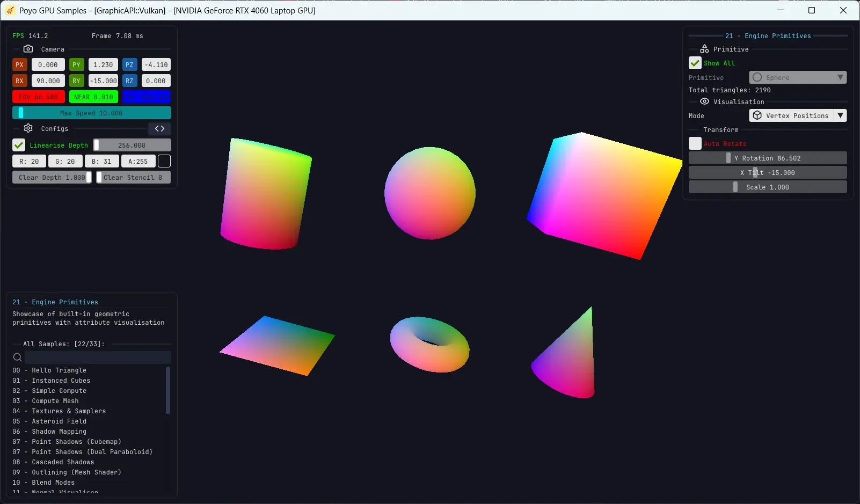Click the Asteroid Field sample entry
Viewport: 860px width, 504px height.
pos(59,421)
